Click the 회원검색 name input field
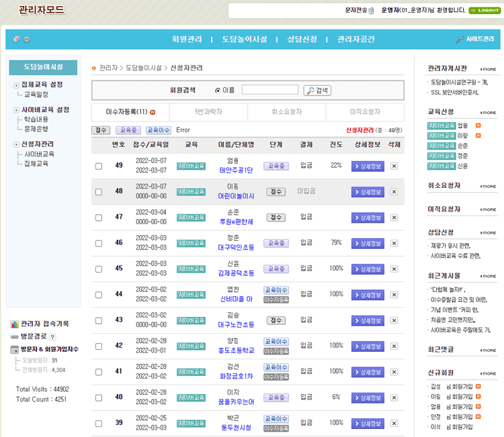Viewport: 504px width, 437px height. [x=270, y=89]
